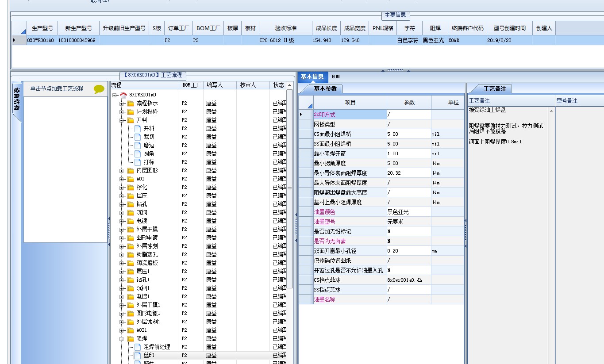Click the 单击节点加载工艺流程 hint text
The width and height of the screenshot is (604, 364).
click(57, 88)
